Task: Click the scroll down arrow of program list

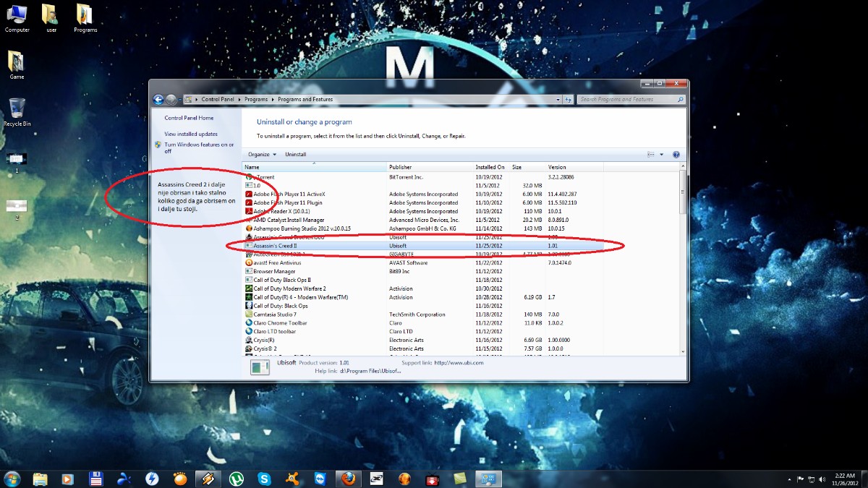Action: tap(683, 351)
